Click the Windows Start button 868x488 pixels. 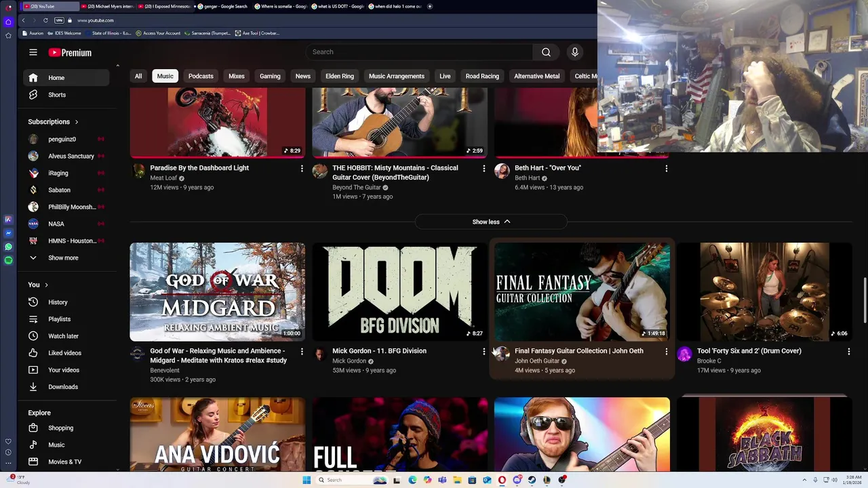(307, 480)
